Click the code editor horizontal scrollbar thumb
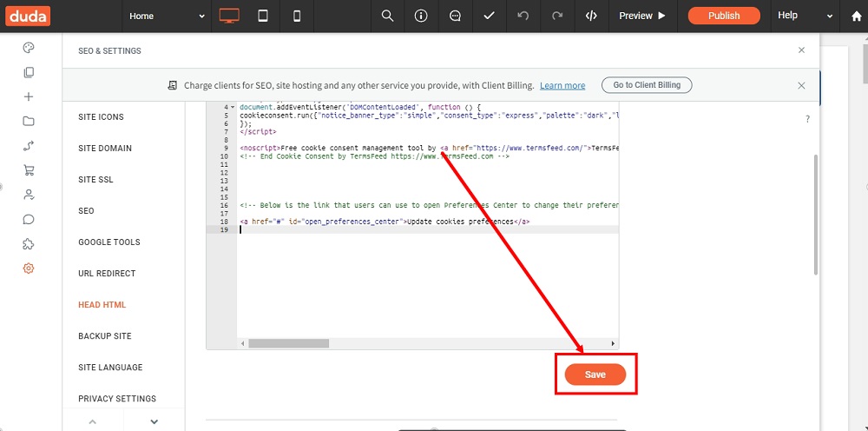Viewport: 868px width, 431px height. (x=288, y=343)
